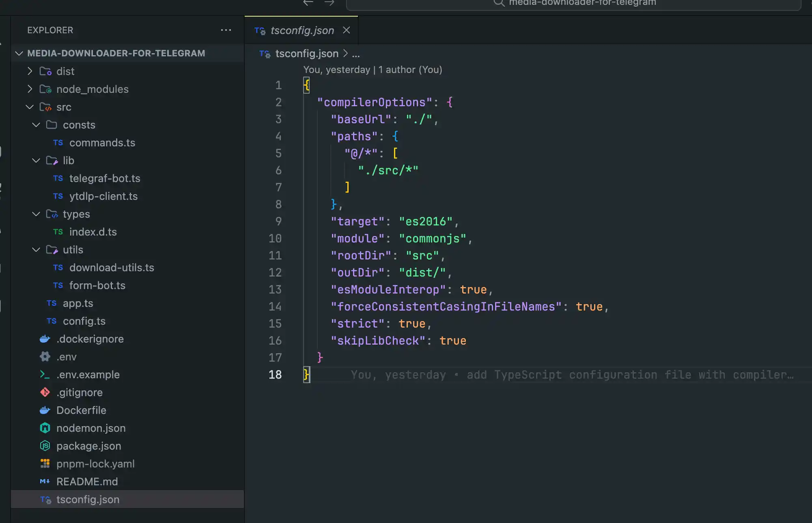Open the Dockerfile entry
The image size is (812, 523).
click(81, 410)
